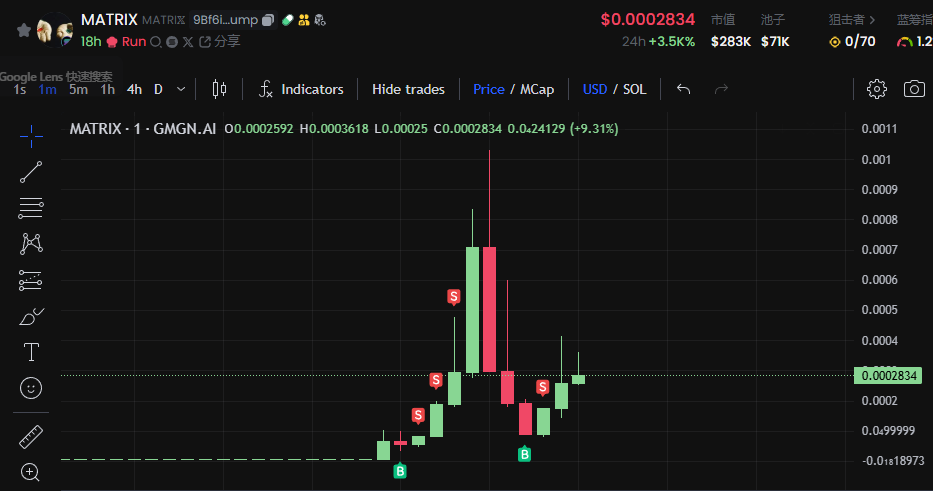Select the ruler measure tool
Image resolution: width=933 pixels, height=491 pixels.
point(31,437)
